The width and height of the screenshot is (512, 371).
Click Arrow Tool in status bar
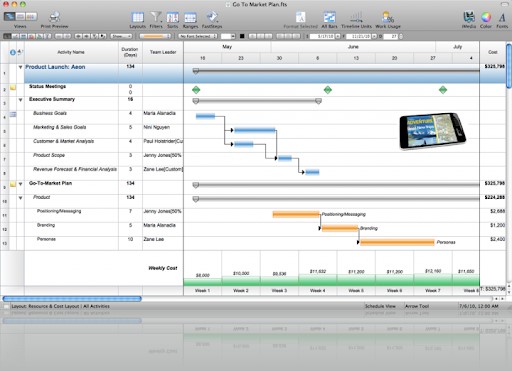[x=417, y=306]
